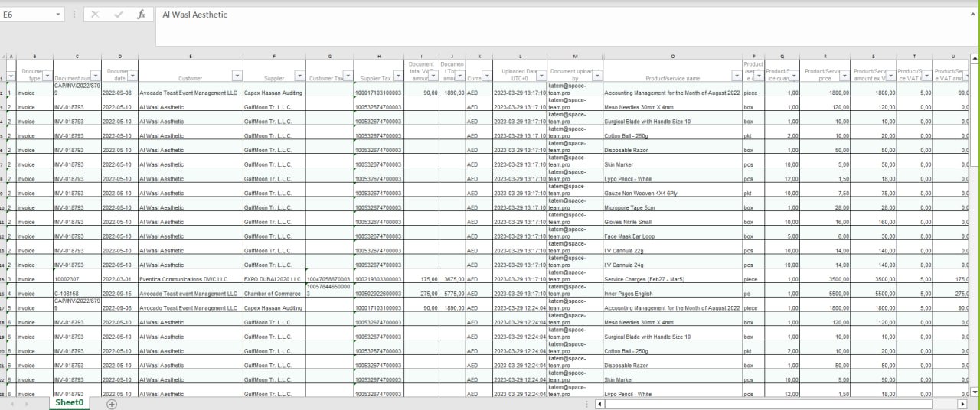Select column H header

[378, 57]
